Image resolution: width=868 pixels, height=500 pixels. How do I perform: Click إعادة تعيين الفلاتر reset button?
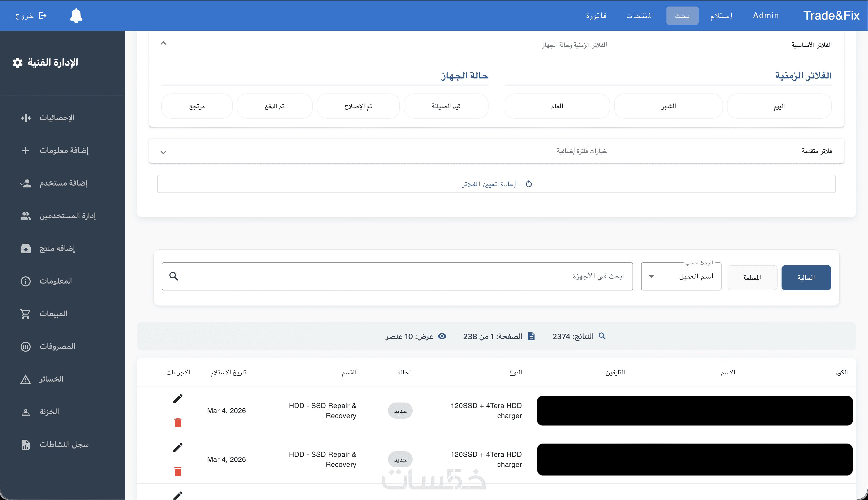point(496,184)
